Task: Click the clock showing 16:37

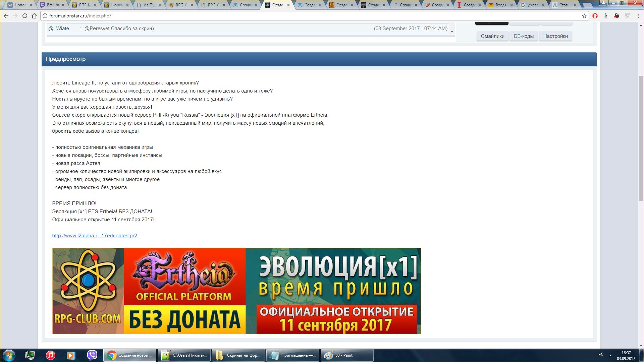Action: click(626, 353)
